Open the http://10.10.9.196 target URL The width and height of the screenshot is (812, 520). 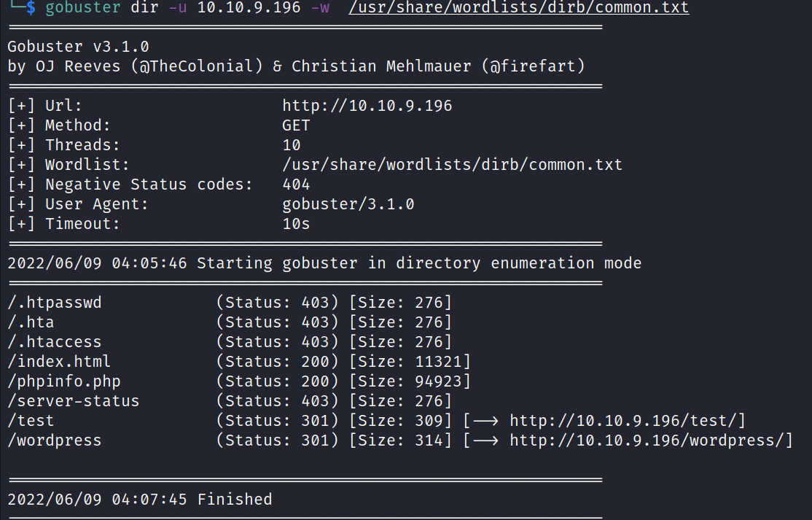click(367, 106)
